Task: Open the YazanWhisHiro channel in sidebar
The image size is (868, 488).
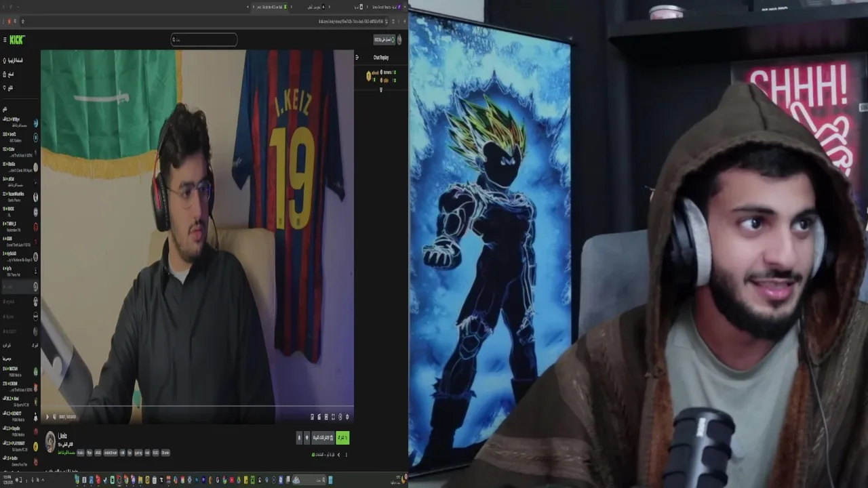Action: point(20,197)
